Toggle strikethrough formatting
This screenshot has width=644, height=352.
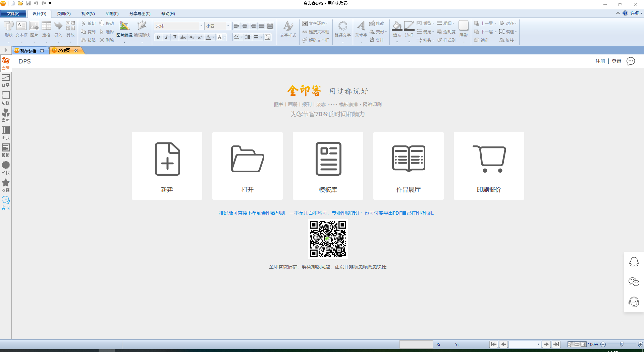coord(183,37)
